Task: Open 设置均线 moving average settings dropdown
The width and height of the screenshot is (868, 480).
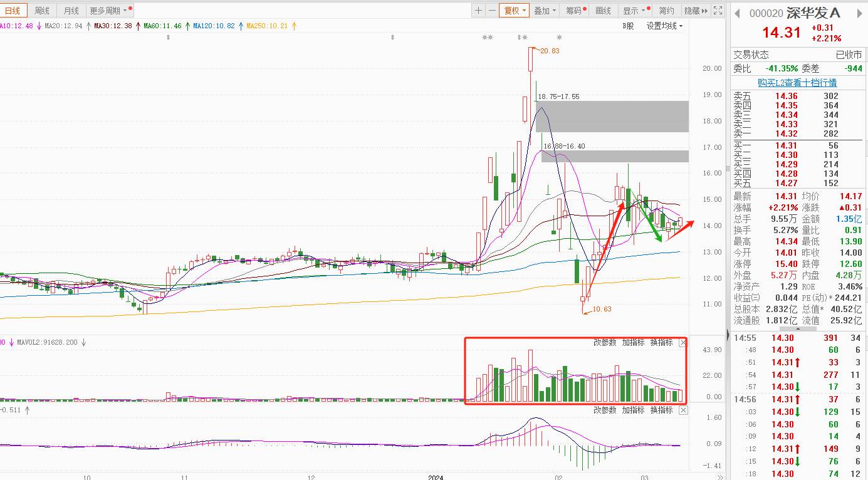Action: click(x=664, y=26)
